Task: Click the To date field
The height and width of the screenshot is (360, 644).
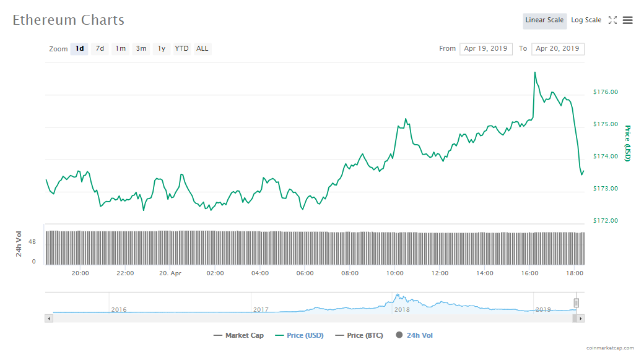Action: pyautogui.click(x=557, y=49)
